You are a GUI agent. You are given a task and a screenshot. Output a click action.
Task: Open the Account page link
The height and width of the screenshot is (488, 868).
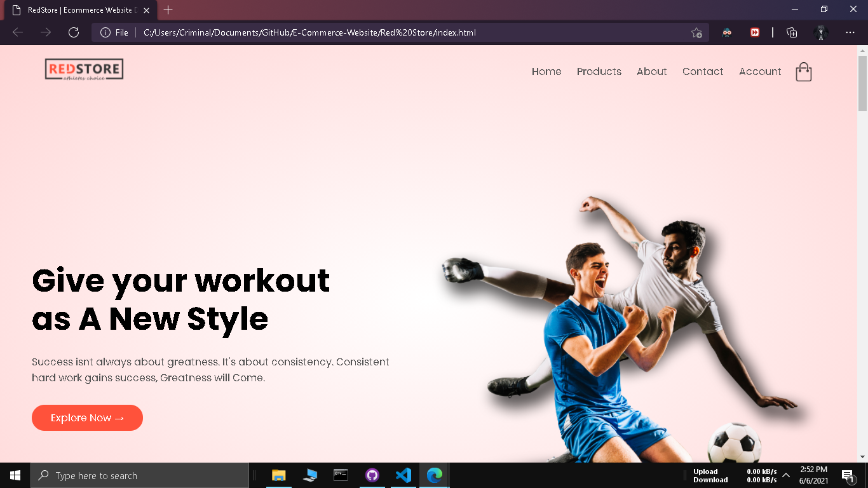coord(760,72)
